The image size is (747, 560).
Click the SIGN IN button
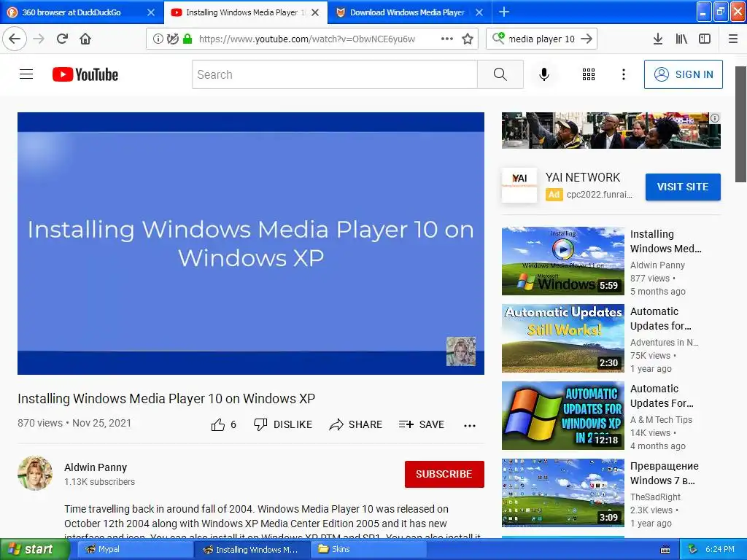pyautogui.click(x=683, y=74)
